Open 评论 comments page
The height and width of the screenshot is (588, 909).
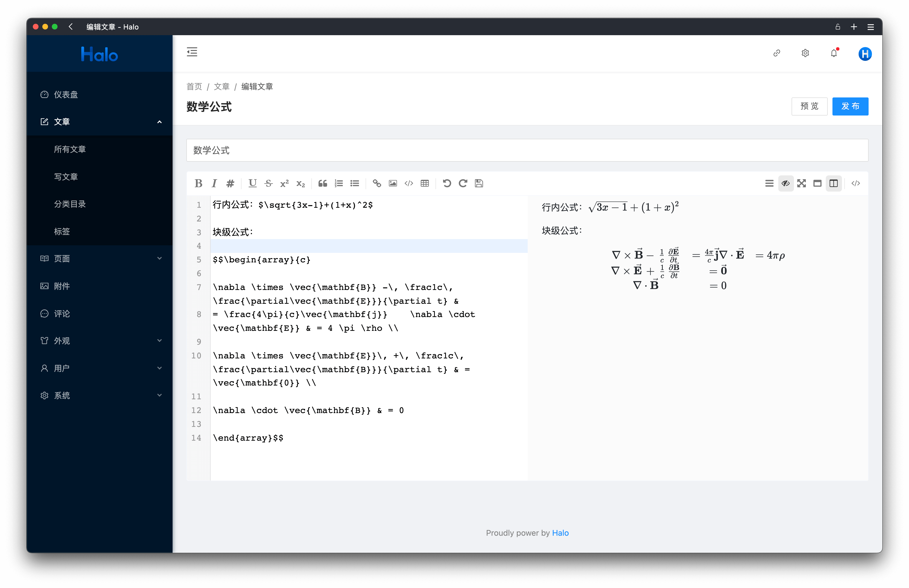(x=99, y=313)
